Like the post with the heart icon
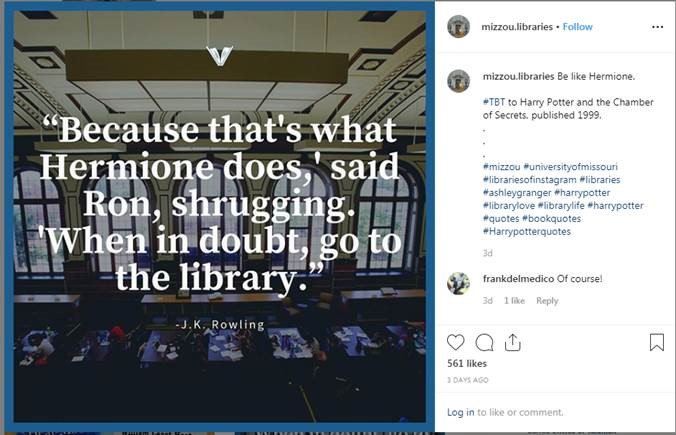Image resolution: width=676 pixels, height=435 pixels. (455, 342)
